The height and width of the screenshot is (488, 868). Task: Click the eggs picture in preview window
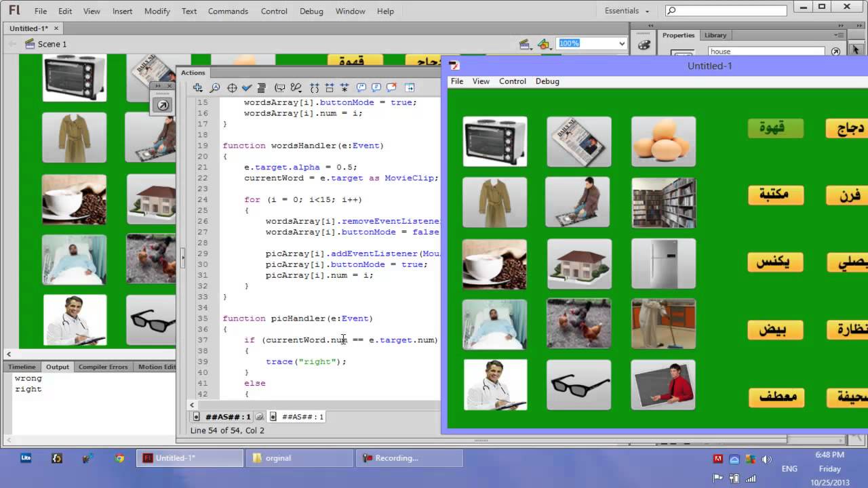pos(663,141)
